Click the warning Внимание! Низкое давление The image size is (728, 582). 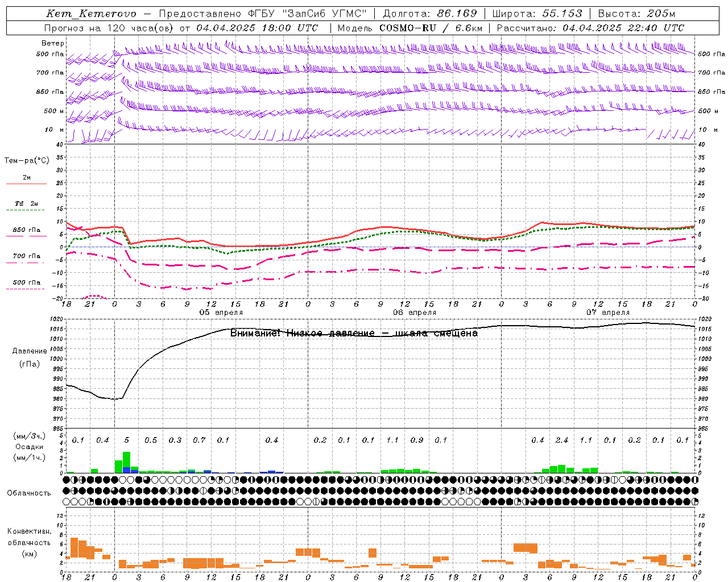302,333
